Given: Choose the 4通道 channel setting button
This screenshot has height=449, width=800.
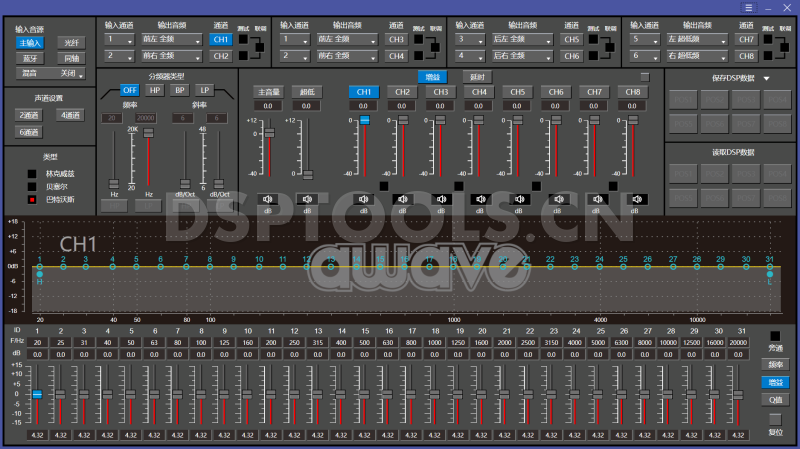Looking at the screenshot, I should (x=72, y=115).
